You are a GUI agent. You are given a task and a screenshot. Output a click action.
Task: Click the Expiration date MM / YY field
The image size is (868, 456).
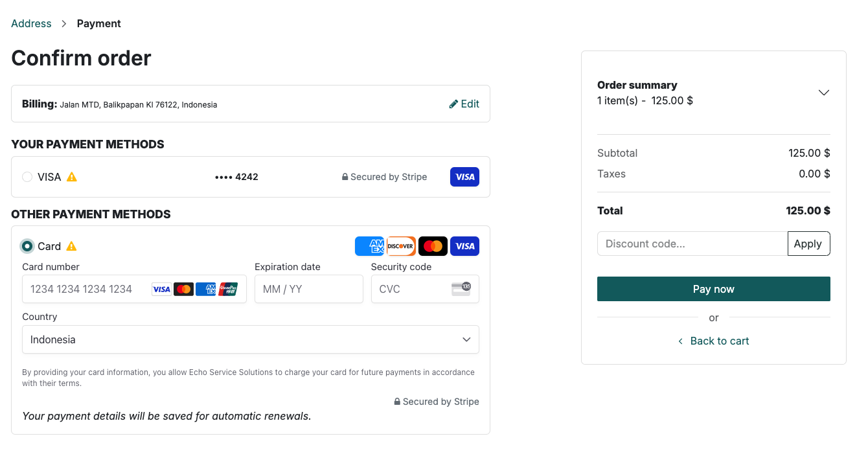coord(308,289)
